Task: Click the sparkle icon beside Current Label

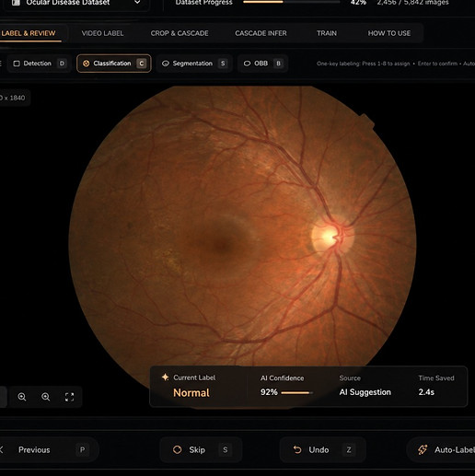Action: 166,377
